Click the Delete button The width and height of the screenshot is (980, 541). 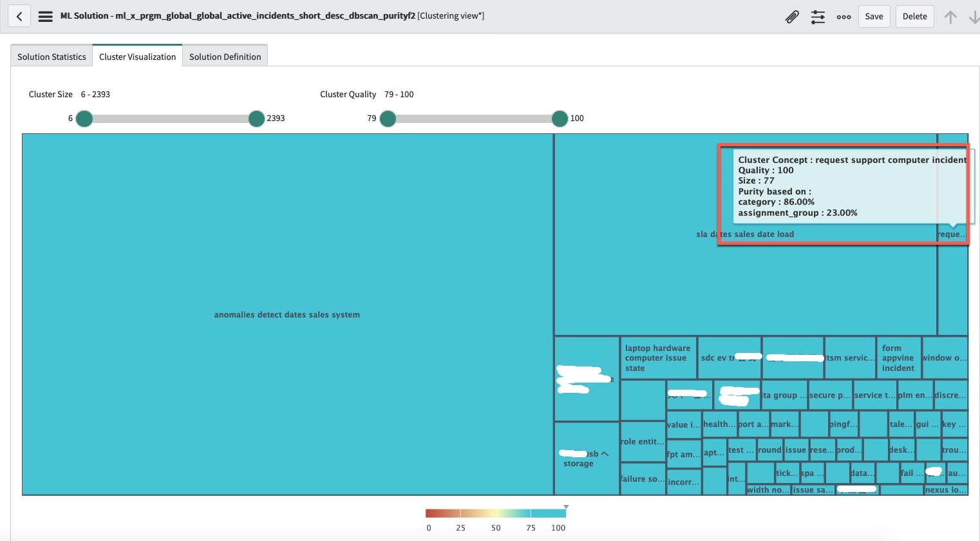(x=914, y=16)
